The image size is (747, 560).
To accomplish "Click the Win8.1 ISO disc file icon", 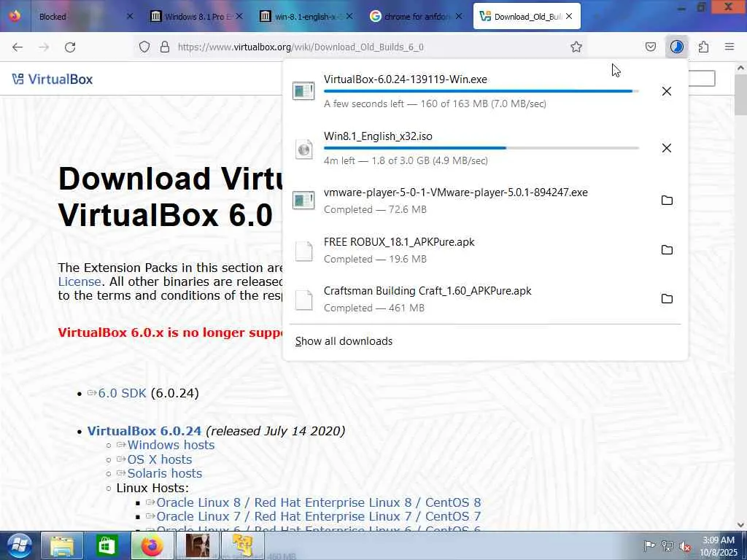I will [303, 149].
